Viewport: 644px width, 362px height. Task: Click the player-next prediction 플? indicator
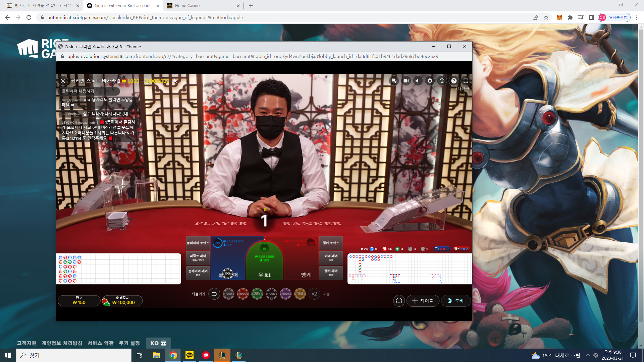coord(442,249)
